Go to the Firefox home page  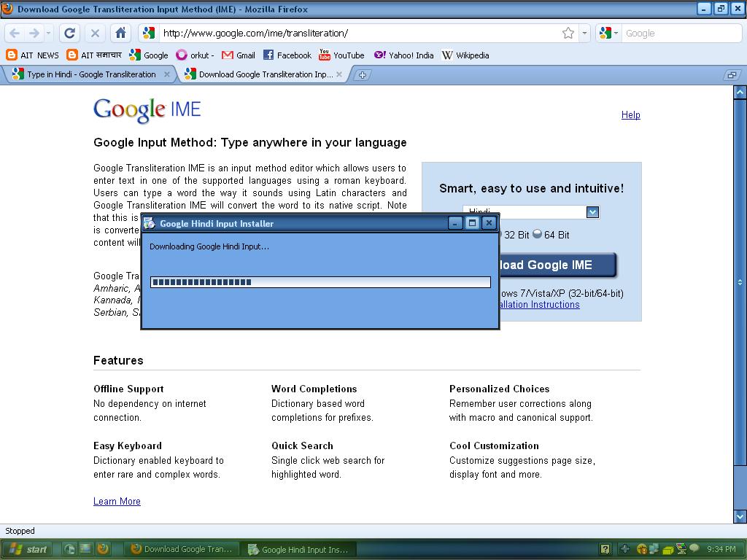pos(121,33)
